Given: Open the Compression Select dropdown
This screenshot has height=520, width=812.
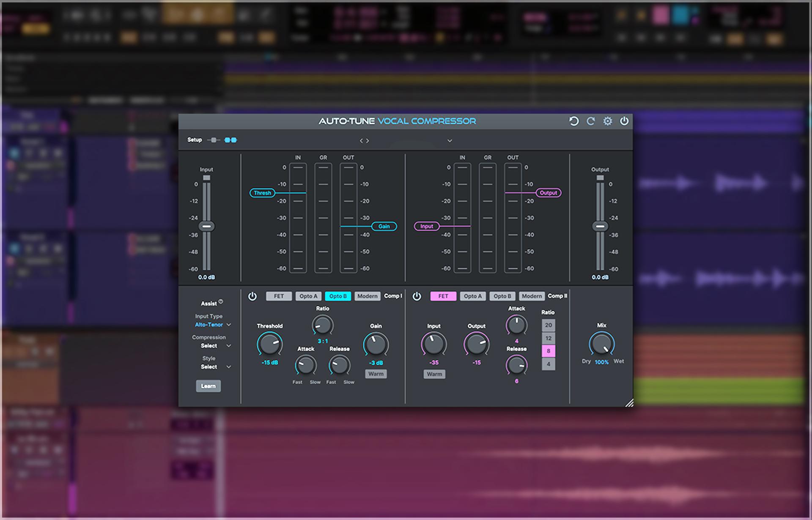Looking at the screenshot, I should (216, 346).
